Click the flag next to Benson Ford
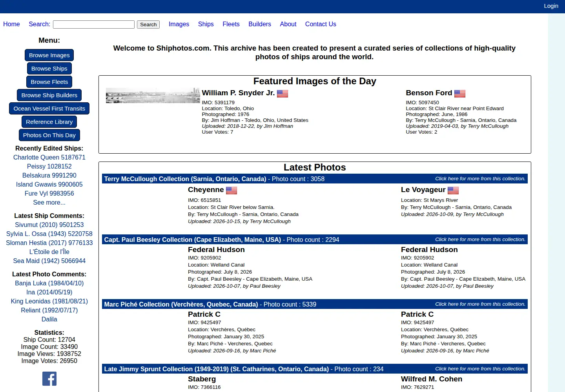The width and height of the screenshot is (565, 392). pyautogui.click(x=460, y=94)
